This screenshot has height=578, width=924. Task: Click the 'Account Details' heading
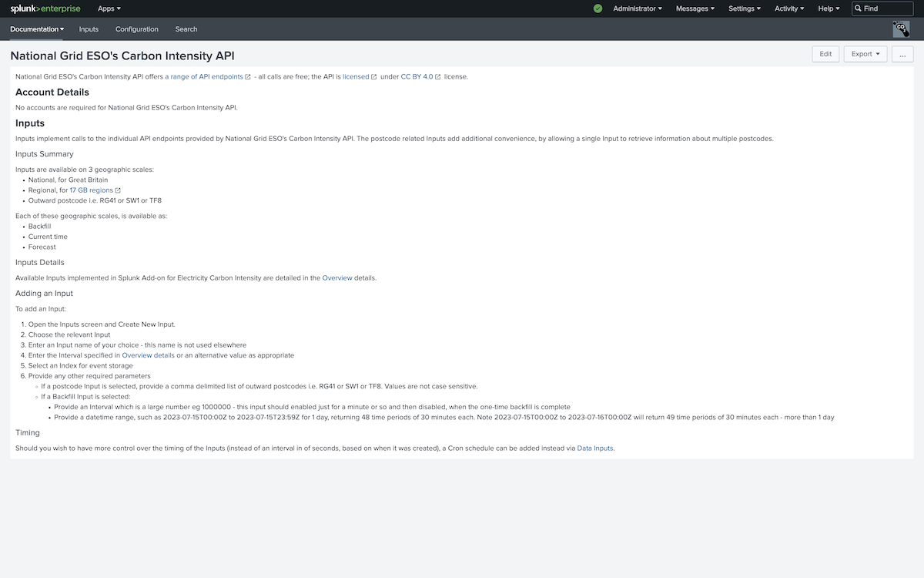52,92
